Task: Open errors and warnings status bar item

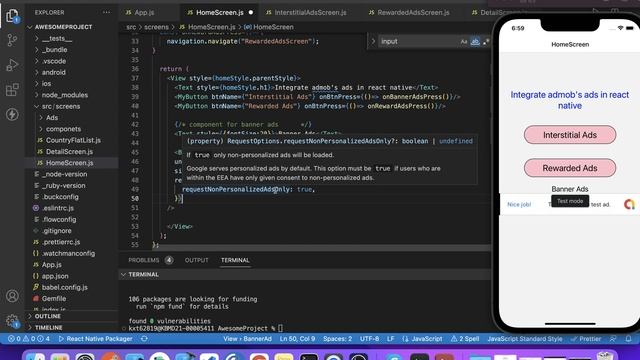Action: pos(29,339)
